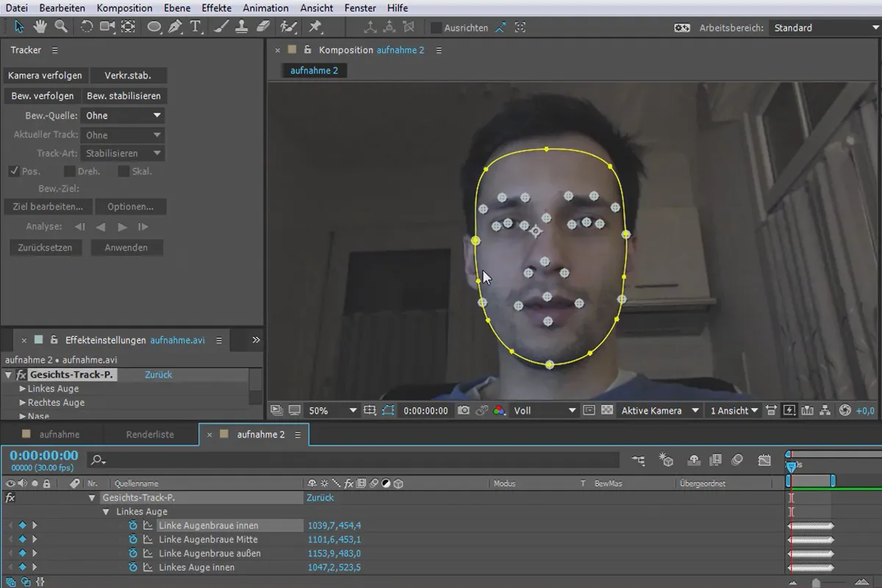Open the graph editor in timeline
882x588 pixels.
click(764, 460)
